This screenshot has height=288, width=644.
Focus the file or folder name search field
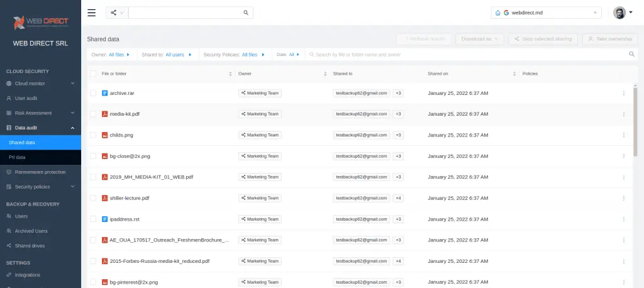468,54
